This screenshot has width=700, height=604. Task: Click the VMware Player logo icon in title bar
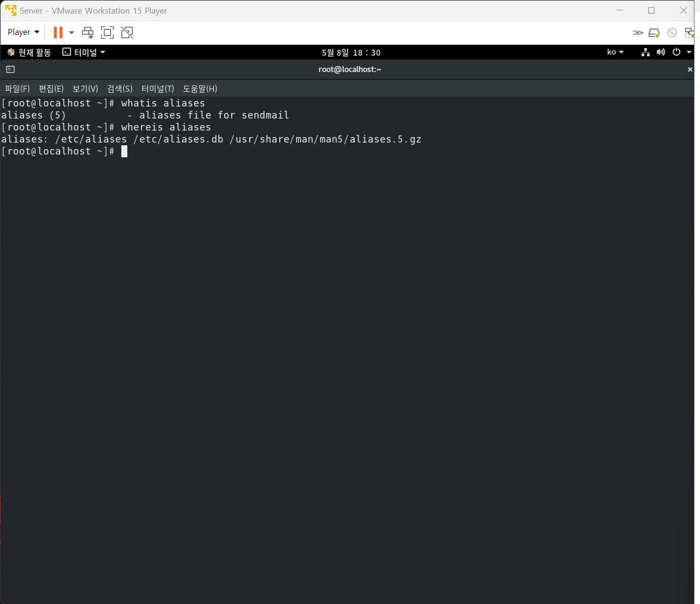click(11, 10)
